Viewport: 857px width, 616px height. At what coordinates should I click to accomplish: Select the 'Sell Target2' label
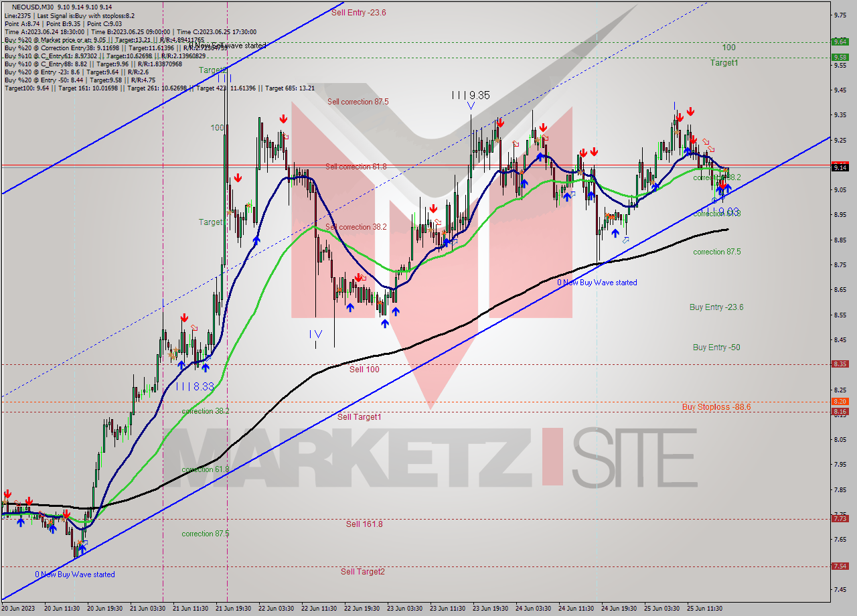pos(362,572)
